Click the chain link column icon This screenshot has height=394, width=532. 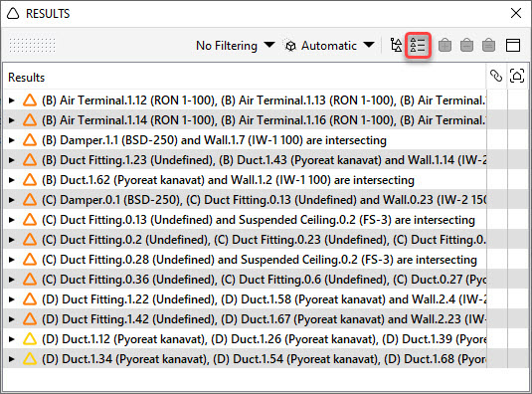pos(496,76)
